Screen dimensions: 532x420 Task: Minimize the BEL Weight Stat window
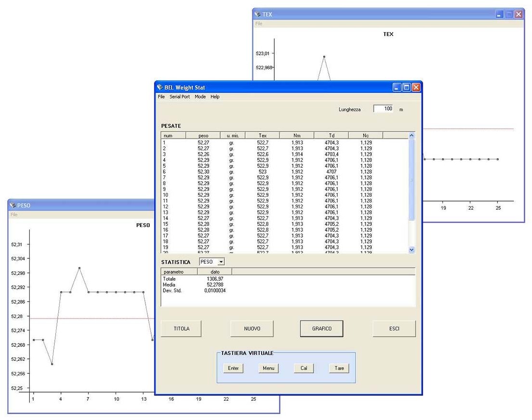[x=397, y=88]
